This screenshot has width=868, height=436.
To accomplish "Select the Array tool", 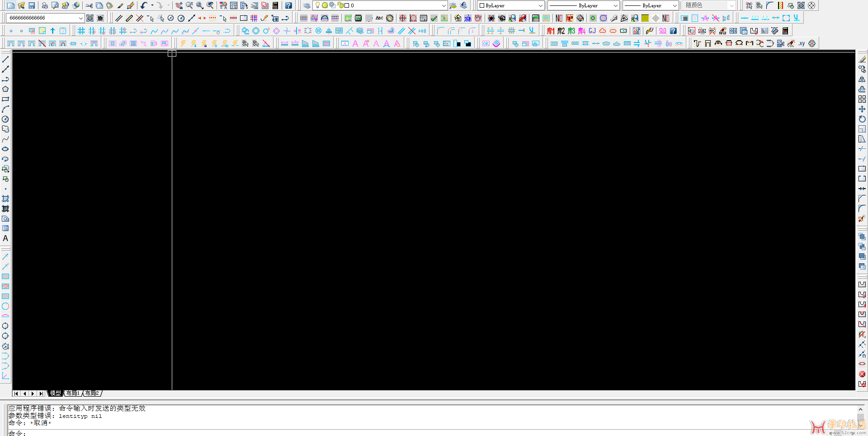I will [x=862, y=99].
